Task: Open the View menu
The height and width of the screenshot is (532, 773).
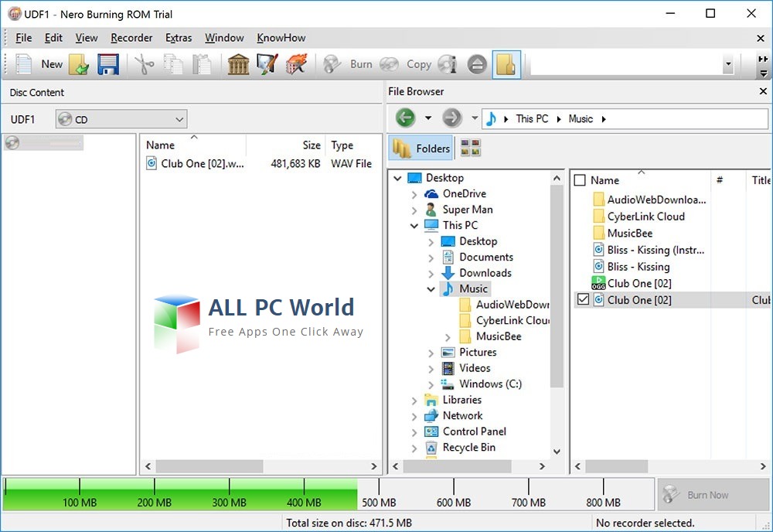Action: pyautogui.click(x=87, y=38)
